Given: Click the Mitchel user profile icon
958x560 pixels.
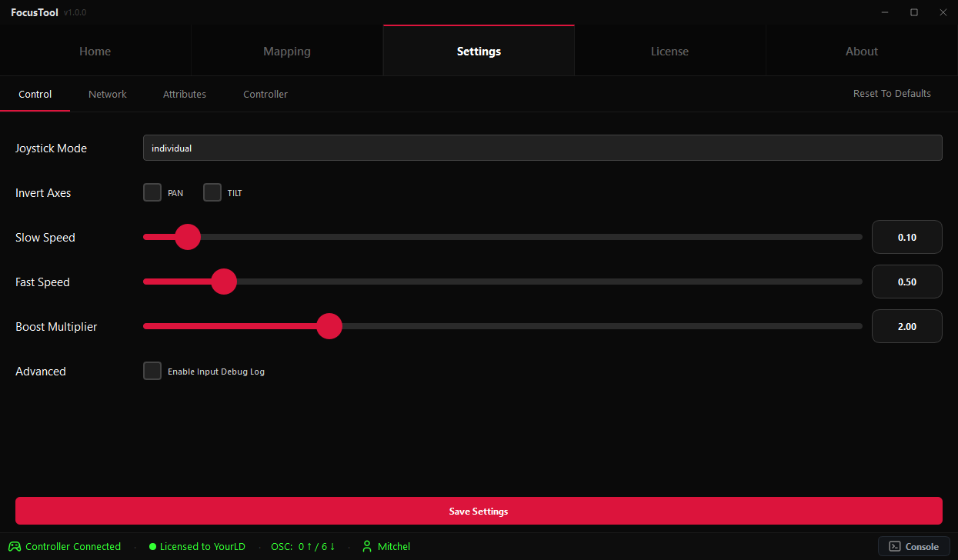Looking at the screenshot, I should coord(367,547).
